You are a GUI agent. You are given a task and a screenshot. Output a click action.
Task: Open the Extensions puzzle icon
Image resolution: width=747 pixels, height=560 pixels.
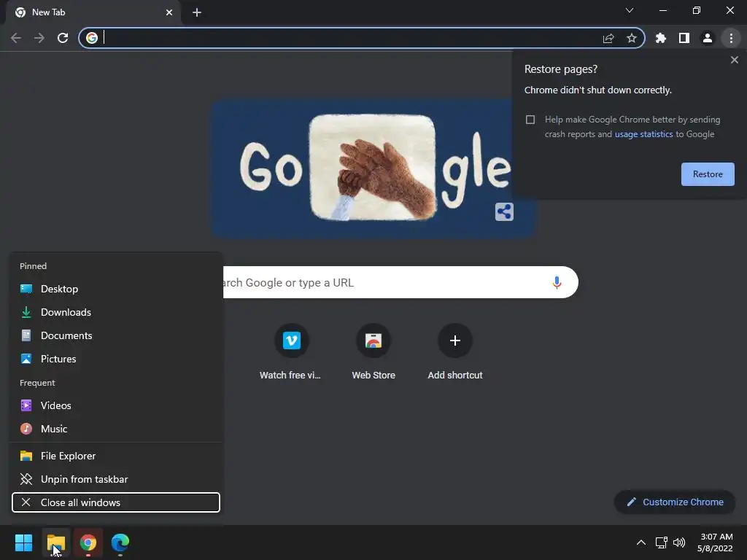coord(661,38)
